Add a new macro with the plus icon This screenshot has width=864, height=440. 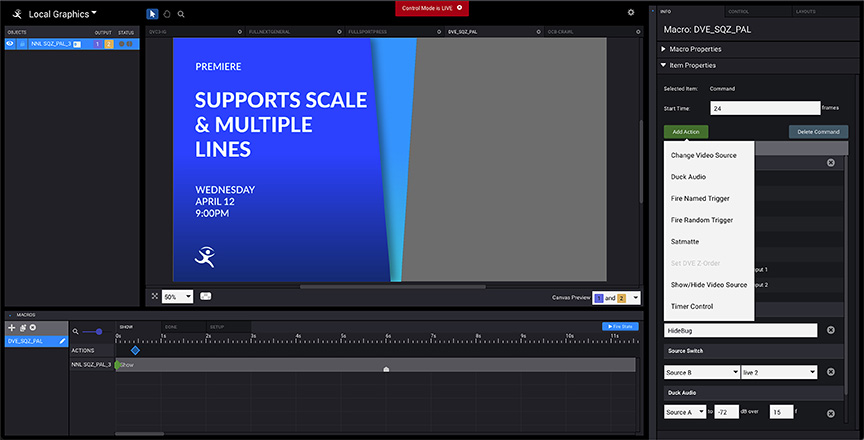click(x=12, y=328)
